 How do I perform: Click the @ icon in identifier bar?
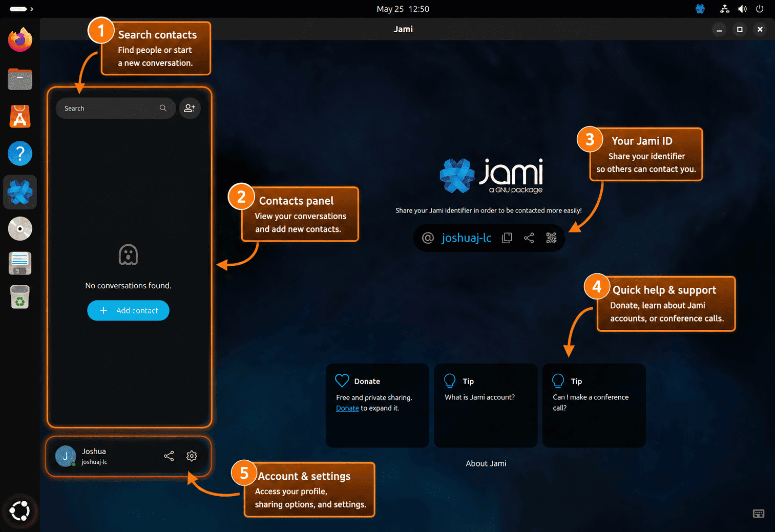[428, 238]
